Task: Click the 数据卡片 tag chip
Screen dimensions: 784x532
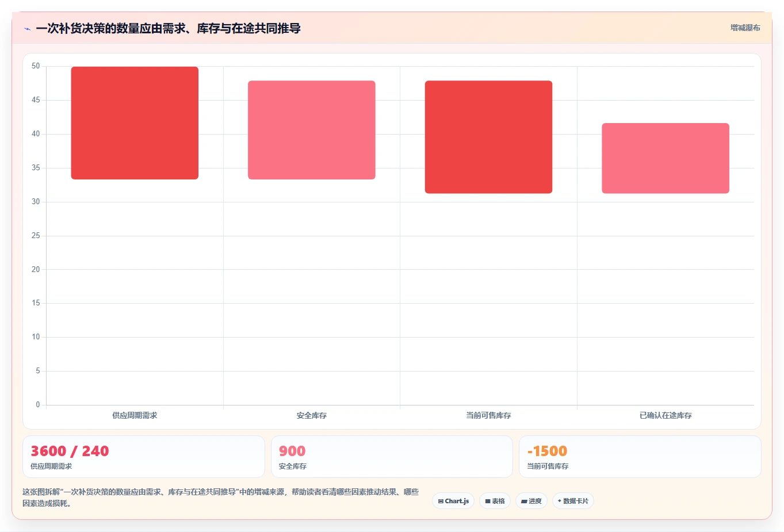Action: 573,501
